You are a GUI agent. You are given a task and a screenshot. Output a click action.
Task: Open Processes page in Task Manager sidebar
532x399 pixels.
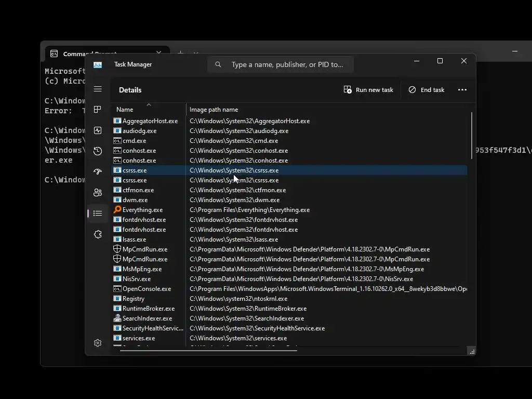[98, 109]
